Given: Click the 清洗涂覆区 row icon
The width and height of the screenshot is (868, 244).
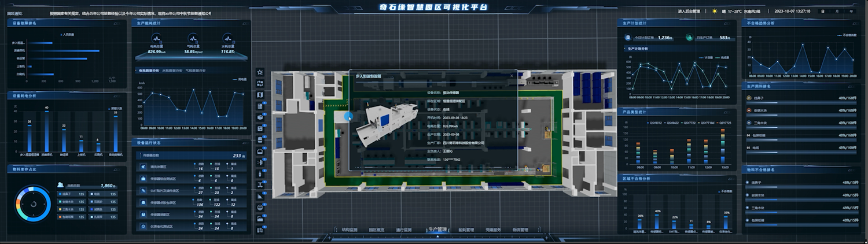Looking at the screenshot, I should pos(143,167).
